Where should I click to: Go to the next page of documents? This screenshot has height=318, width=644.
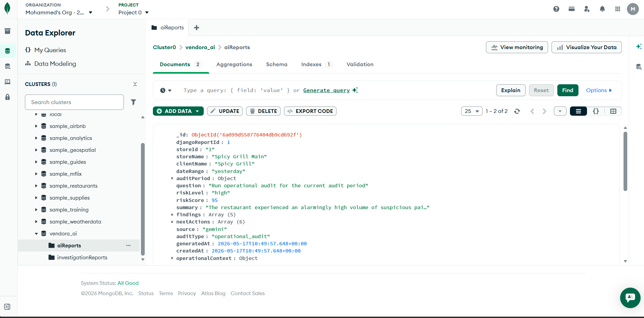point(544,111)
